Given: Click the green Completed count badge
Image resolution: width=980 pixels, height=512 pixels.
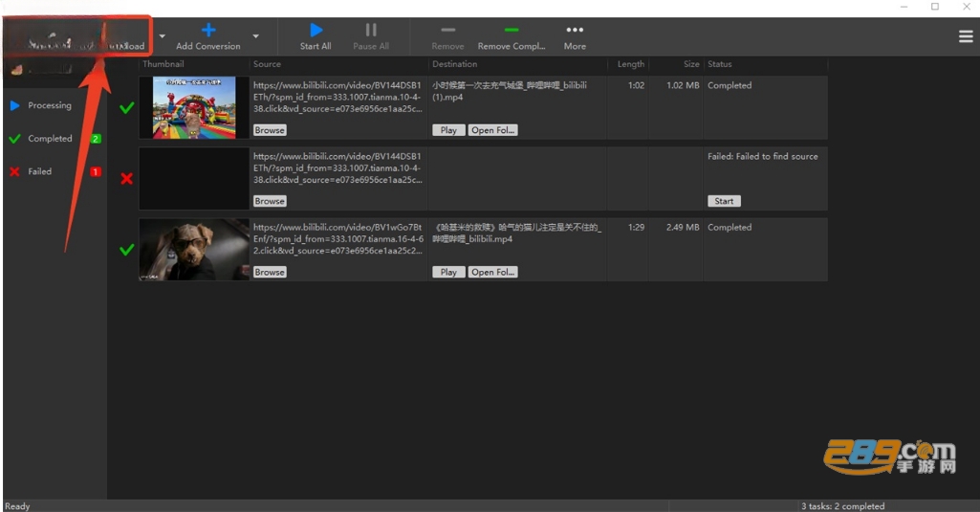Looking at the screenshot, I should tap(96, 139).
